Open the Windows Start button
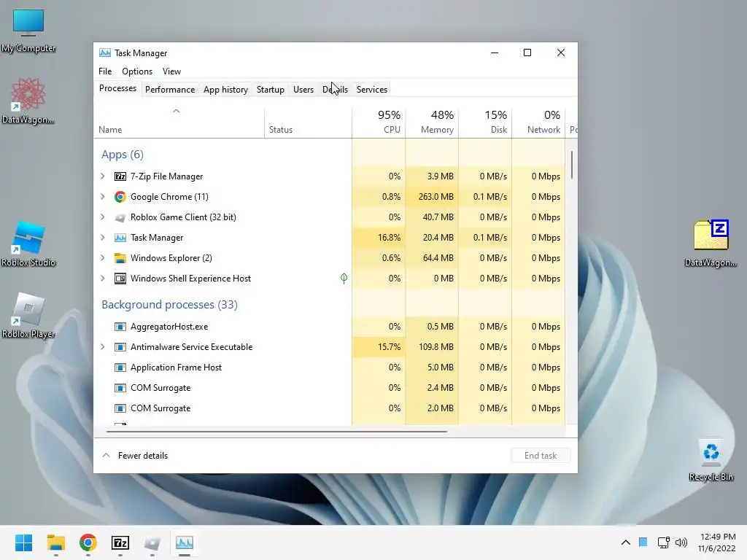 (x=23, y=542)
